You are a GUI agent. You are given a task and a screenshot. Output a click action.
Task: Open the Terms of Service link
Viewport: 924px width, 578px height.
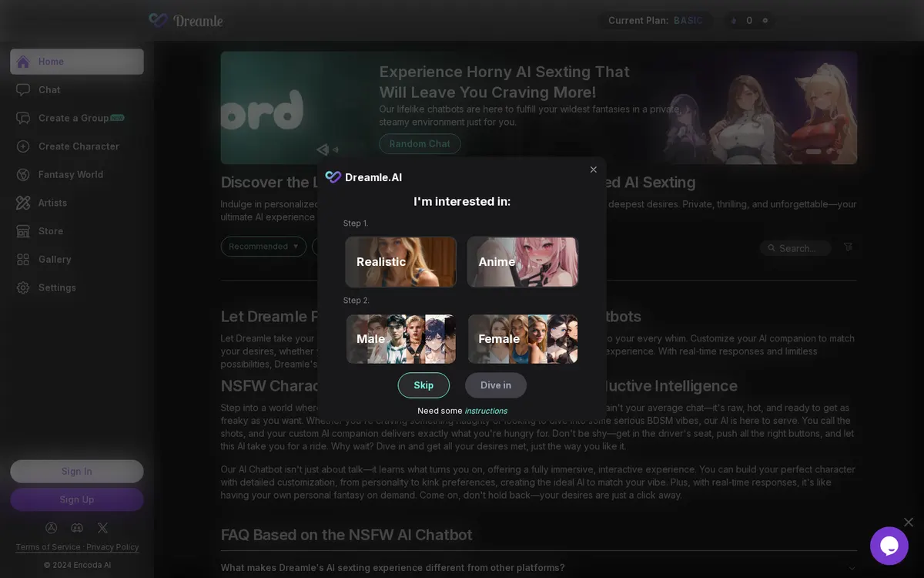[48, 547]
